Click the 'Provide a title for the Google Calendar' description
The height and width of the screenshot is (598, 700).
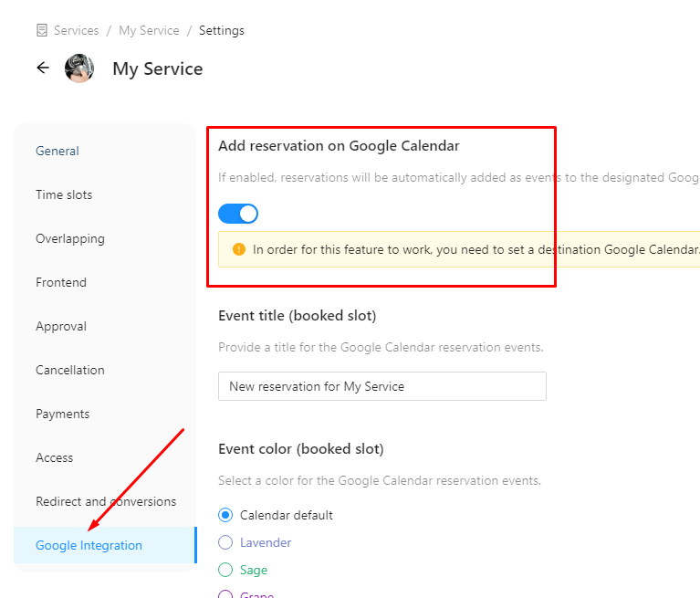pyautogui.click(x=381, y=347)
